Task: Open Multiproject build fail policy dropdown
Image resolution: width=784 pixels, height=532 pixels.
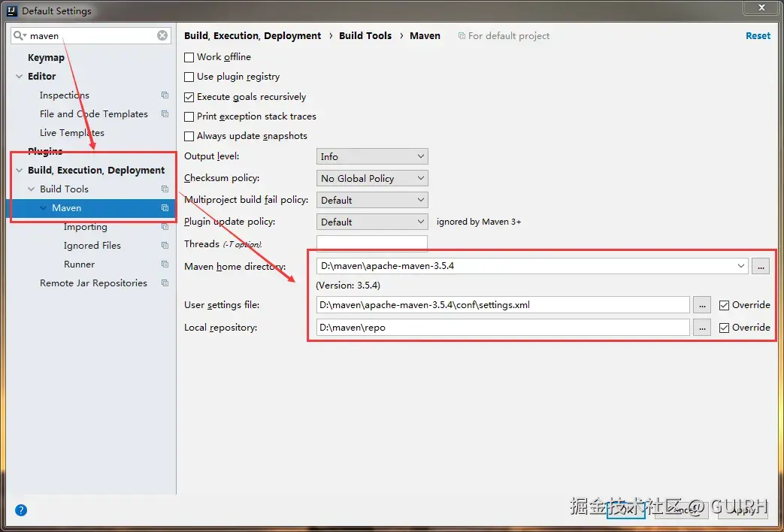Action: [x=372, y=200]
